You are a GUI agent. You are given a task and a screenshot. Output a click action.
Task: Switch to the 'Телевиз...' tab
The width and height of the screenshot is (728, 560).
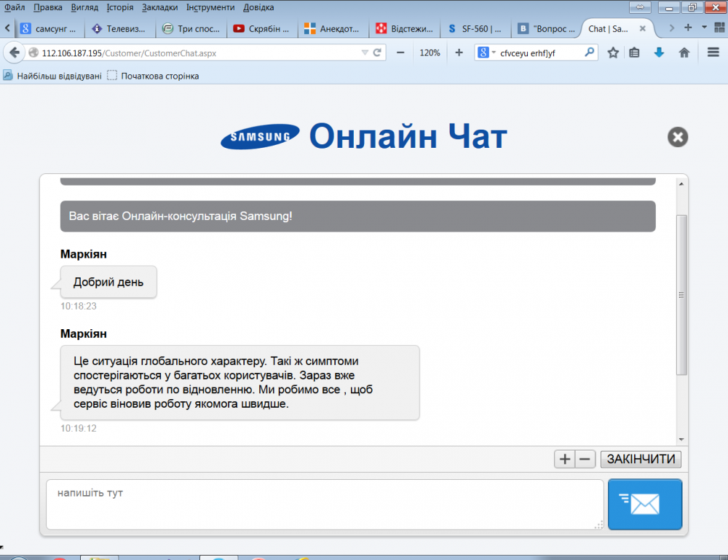click(x=120, y=28)
